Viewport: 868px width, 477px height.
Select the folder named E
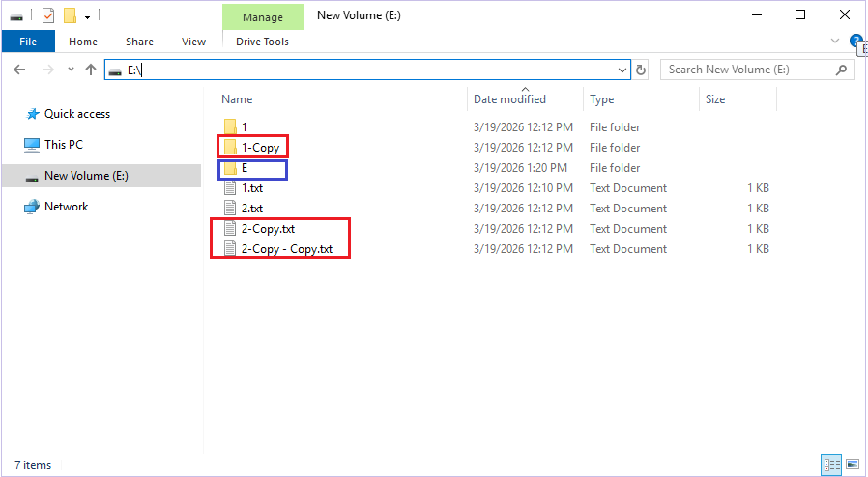point(245,168)
